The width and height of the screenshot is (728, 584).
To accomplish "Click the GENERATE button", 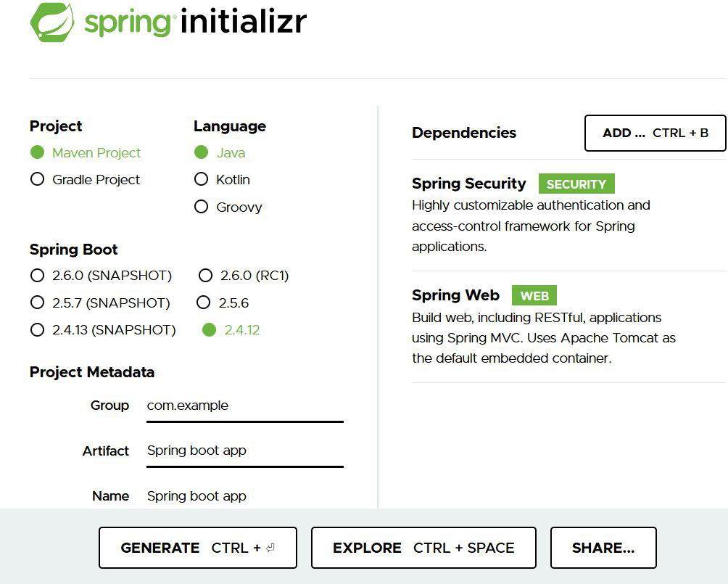I will [198, 548].
